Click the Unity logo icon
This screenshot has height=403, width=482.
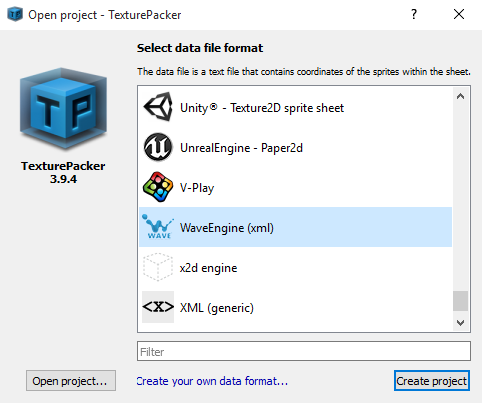(158, 107)
